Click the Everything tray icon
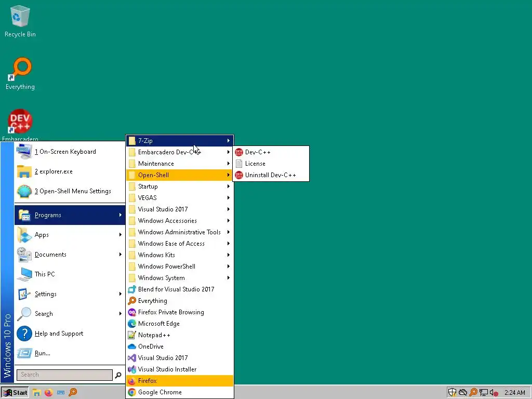Image resolution: width=532 pixels, height=399 pixels. click(473, 393)
